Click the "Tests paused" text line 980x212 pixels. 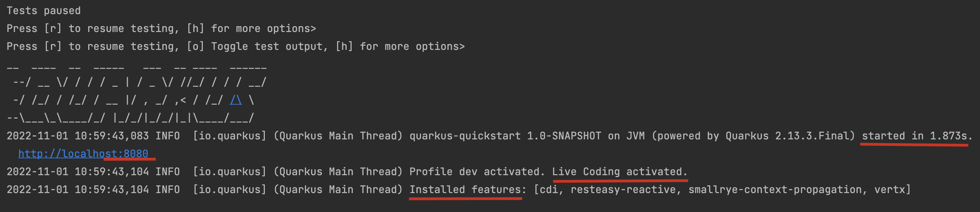click(43, 11)
